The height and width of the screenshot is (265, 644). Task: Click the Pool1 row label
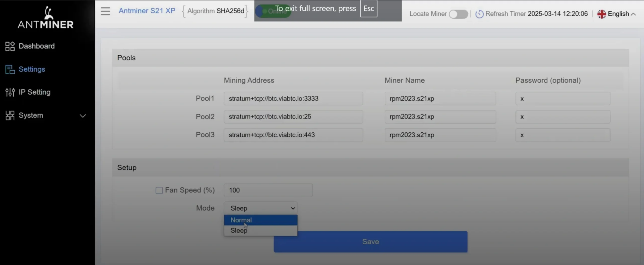(205, 98)
